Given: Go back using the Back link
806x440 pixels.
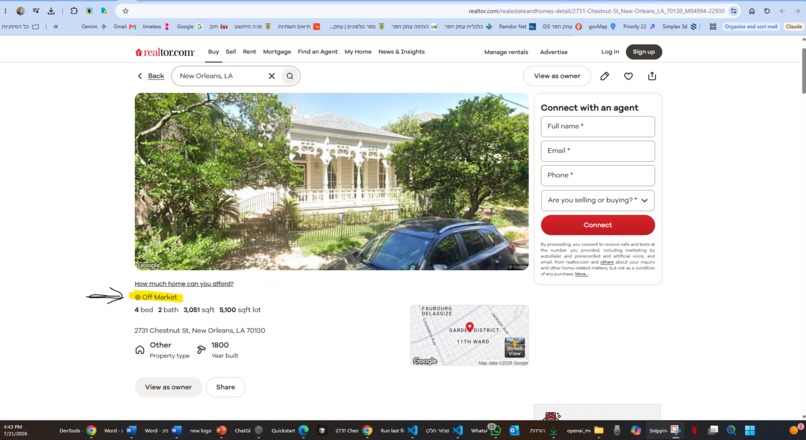Looking at the screenshot, I should (151, 76).
